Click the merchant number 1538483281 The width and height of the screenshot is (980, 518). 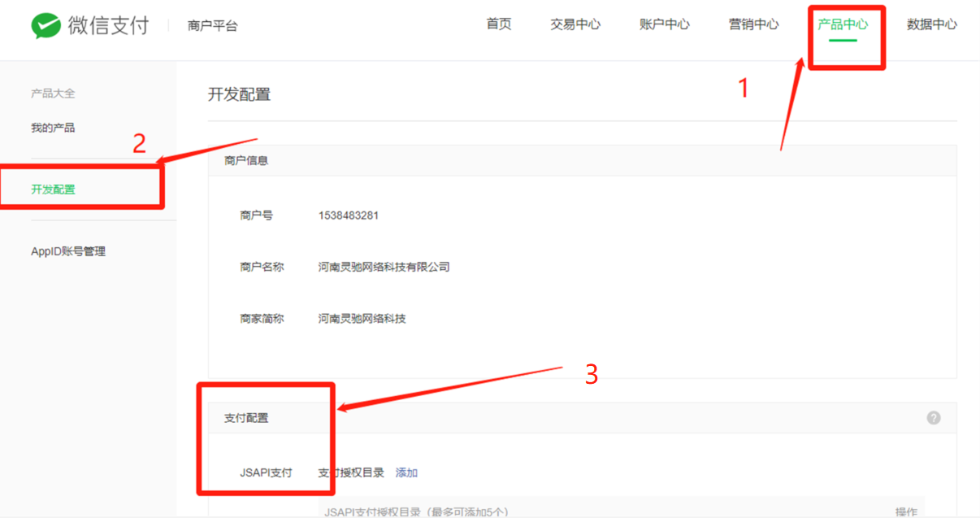349,215
